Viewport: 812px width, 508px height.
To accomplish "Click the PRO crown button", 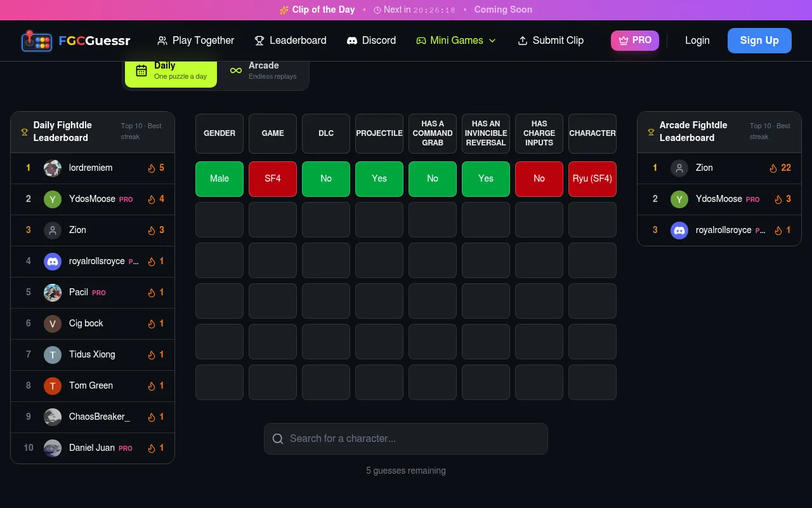I will point(635,40).
